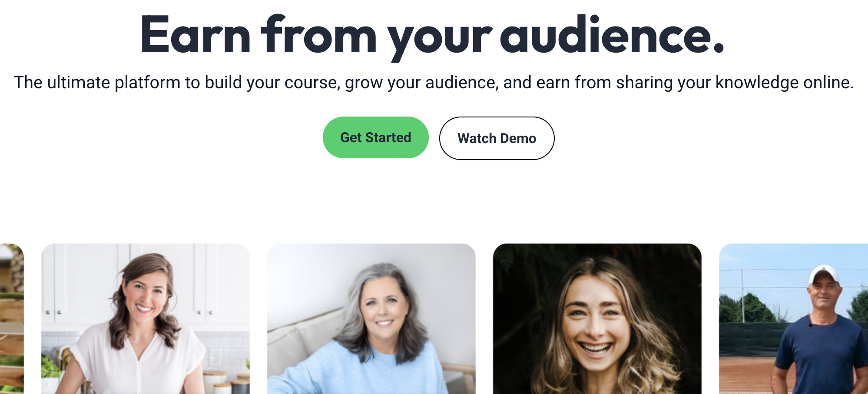Click the light blue sweater of gray-haired woman
Image resolution: width=868 pixels, height=394 pixels.
pyautogui.click(x=361, y=372)
